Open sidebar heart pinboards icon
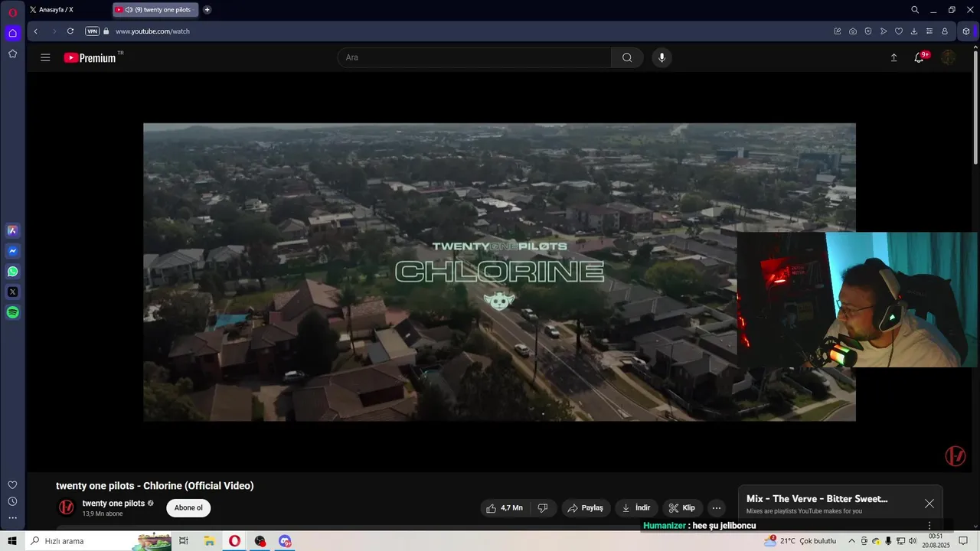This screenshot has width=980, height=551. [x=12, y=485]
